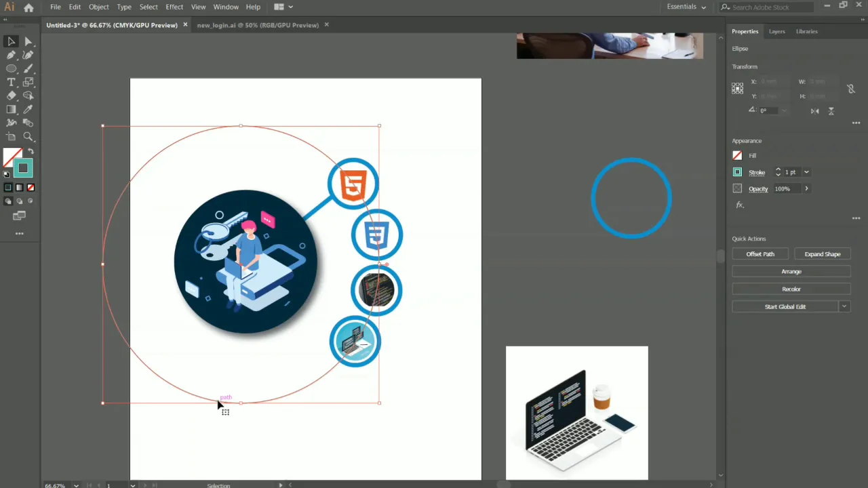Select the Selection tool arrow
The image size is (868, 488).
[x=11, y=41]
